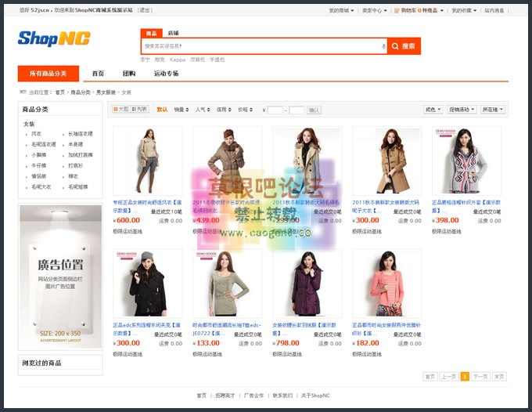The width and height of the screenshot is (532, 412).
Task: Open the 促销活动 dropdown
Action: (461, 110)
